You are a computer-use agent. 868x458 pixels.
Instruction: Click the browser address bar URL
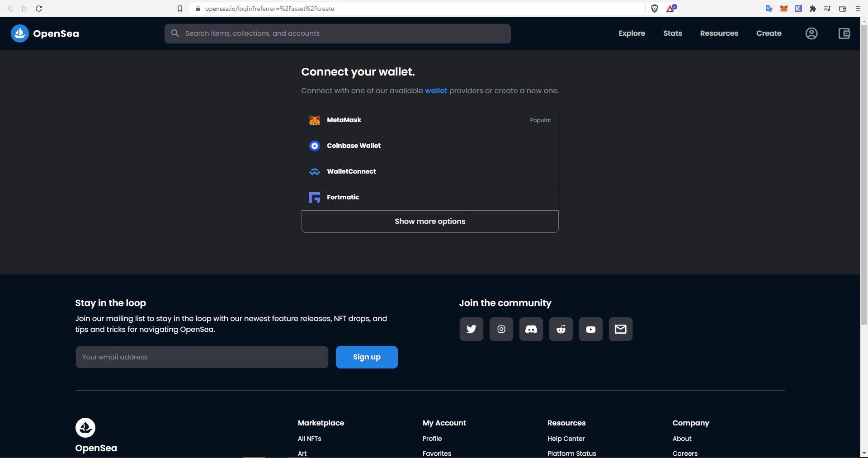(269, 9)
